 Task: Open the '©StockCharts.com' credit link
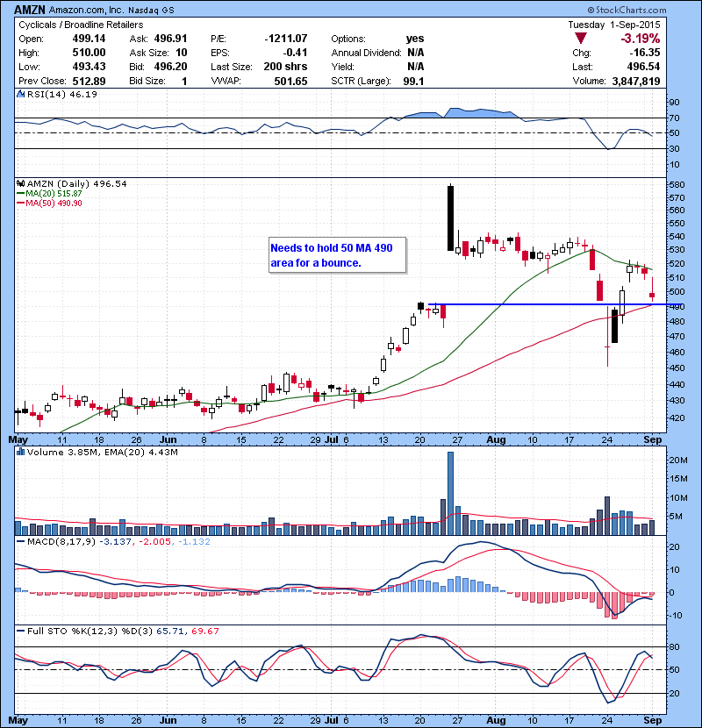(627, 10)
